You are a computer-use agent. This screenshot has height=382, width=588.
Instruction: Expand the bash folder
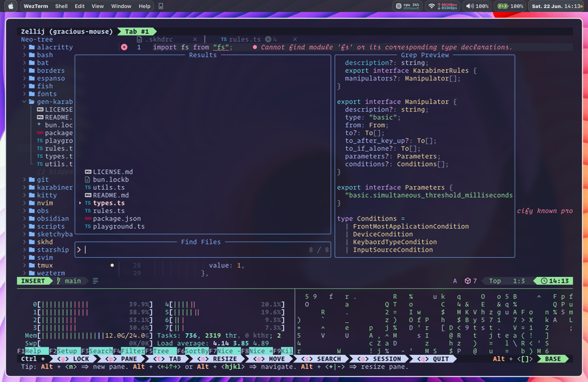[24, 55]
